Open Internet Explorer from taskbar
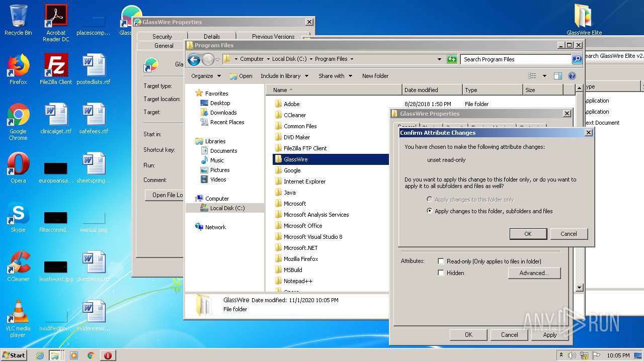Viewport: 644px width, 362px height. (x=40, y=355)
